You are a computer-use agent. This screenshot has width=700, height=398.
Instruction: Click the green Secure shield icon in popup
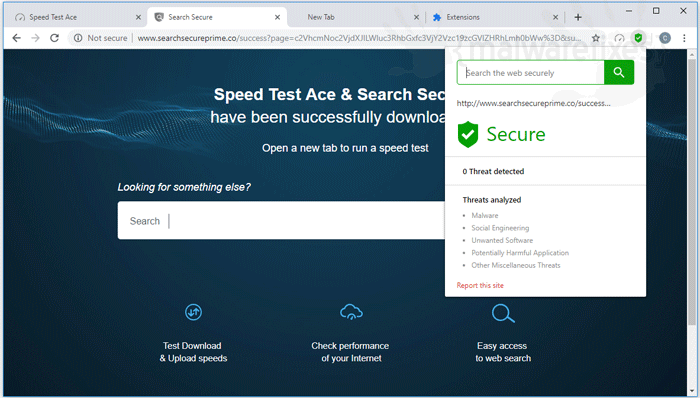468,134
